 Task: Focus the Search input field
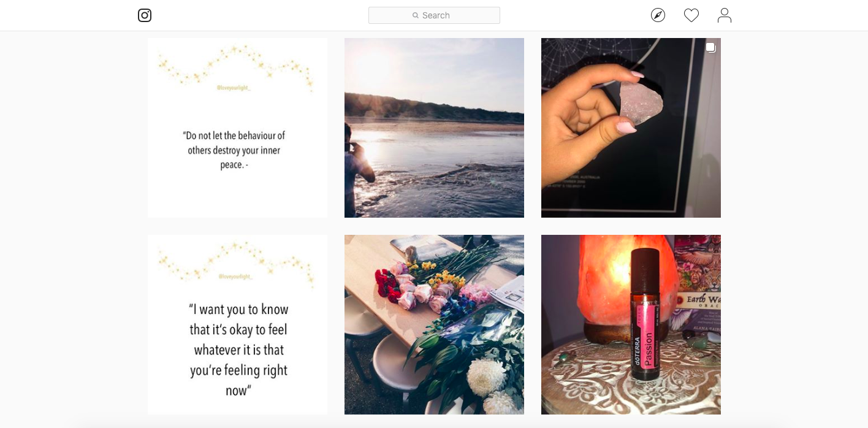tap(434, 15)
